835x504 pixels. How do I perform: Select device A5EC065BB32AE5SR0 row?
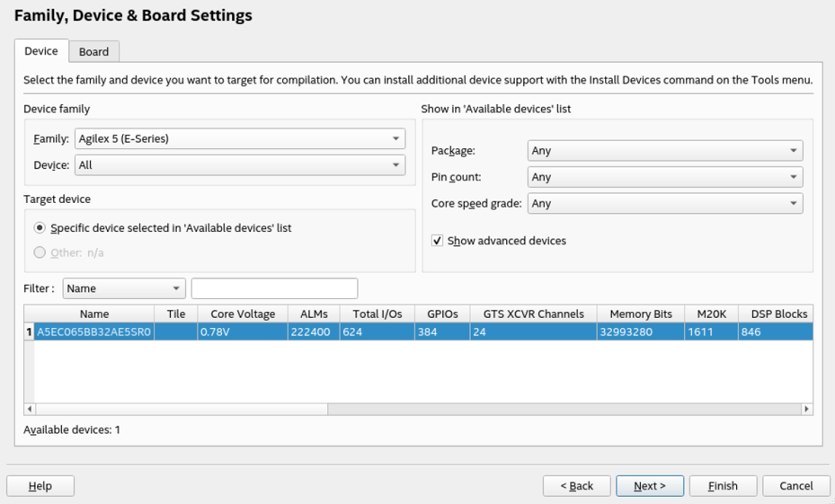coord(94,332)
